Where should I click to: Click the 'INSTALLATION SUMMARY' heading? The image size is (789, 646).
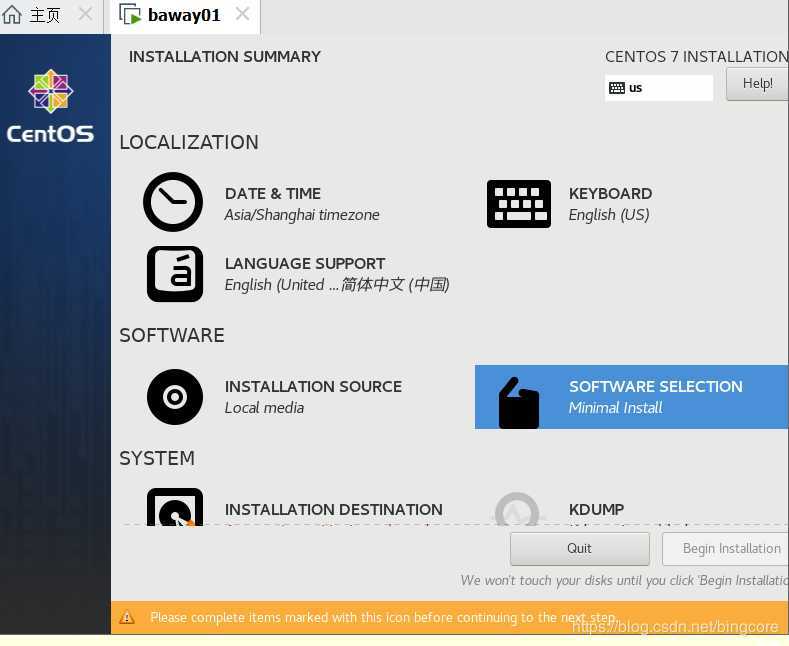[x=224, y=56]
